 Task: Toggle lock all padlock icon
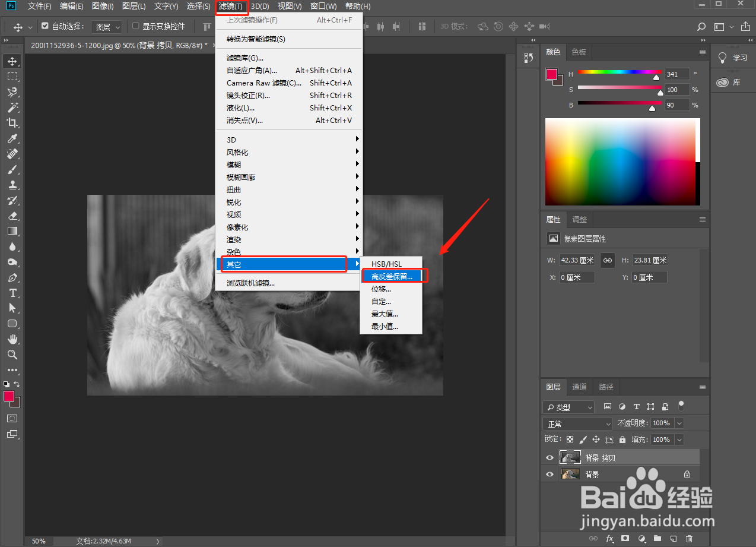click(x=622, y=440)
